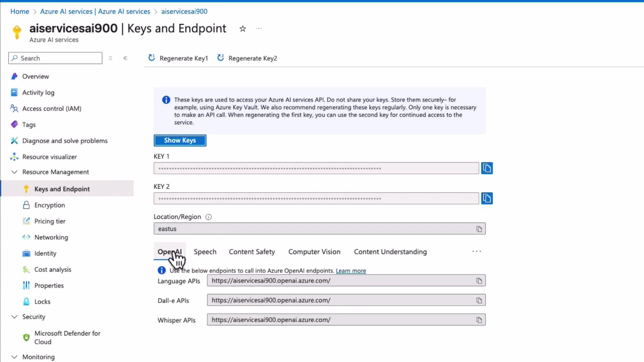Click the Overview icon in sidebar
Screen dimensions: 644x362
pyautogui.click(x=14, y=76)
